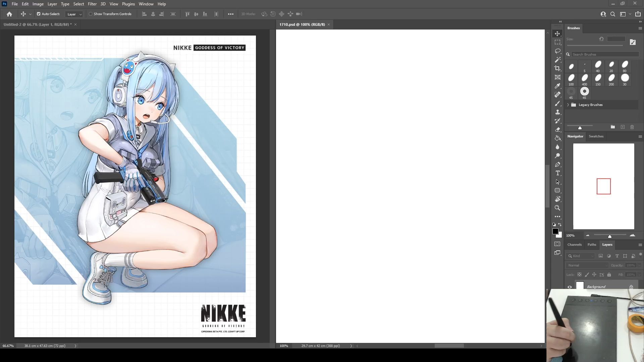Screen dimensions: 644x362
Task: Select the Frame tool
Action: coord(557,77)
